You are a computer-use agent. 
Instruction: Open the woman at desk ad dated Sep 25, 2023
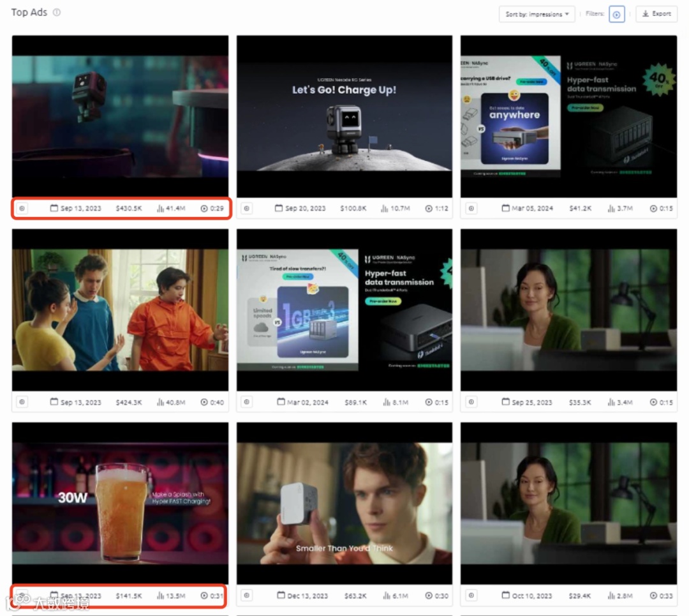(568, 310)
